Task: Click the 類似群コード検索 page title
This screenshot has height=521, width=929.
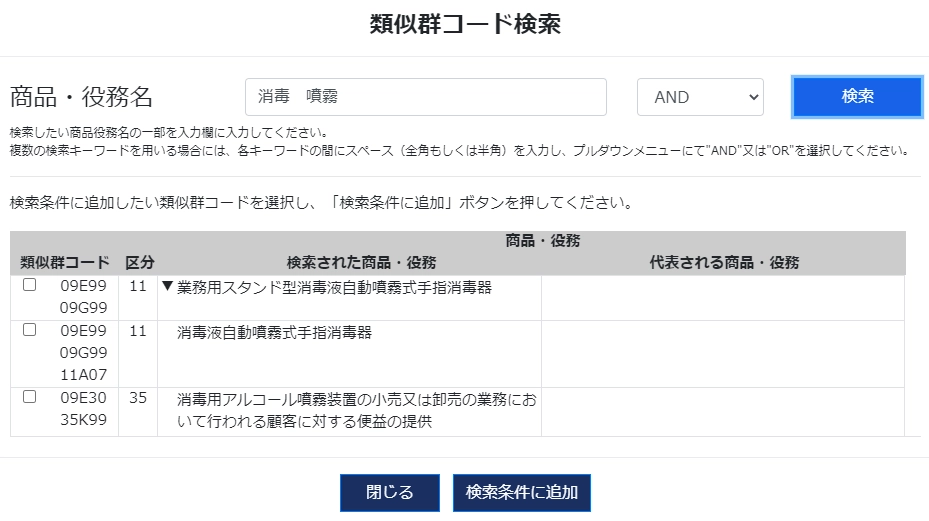Action: pos(465,24)
